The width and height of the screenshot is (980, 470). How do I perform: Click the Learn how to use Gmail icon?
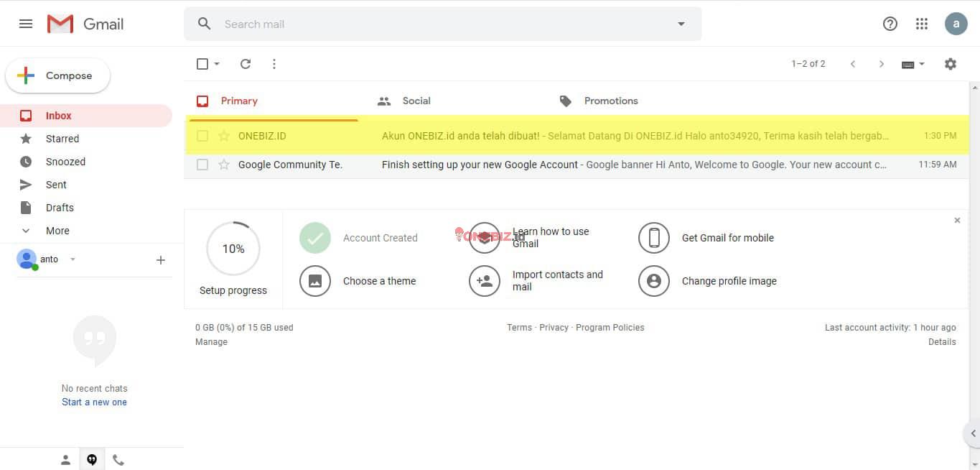pos(485,238)
